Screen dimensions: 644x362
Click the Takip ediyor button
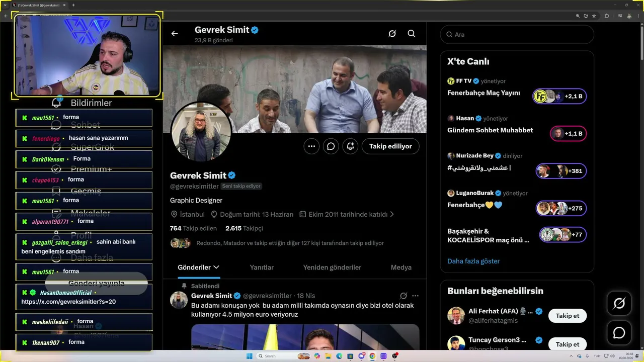pos(390,146)
